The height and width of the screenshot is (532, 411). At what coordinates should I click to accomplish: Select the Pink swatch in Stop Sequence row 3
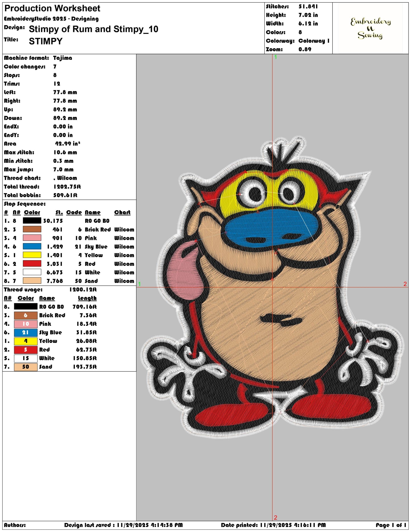tap(32, 238)
